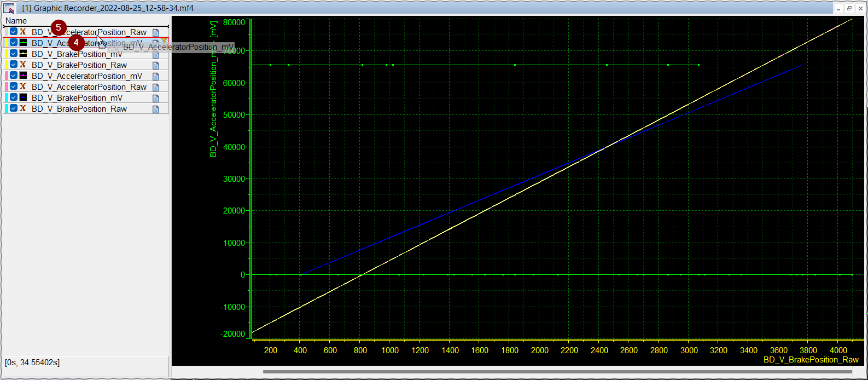Click the yellow line-style icon for BrakePosition_mV
Screen dimensions: 868x380
click(23, 54)
